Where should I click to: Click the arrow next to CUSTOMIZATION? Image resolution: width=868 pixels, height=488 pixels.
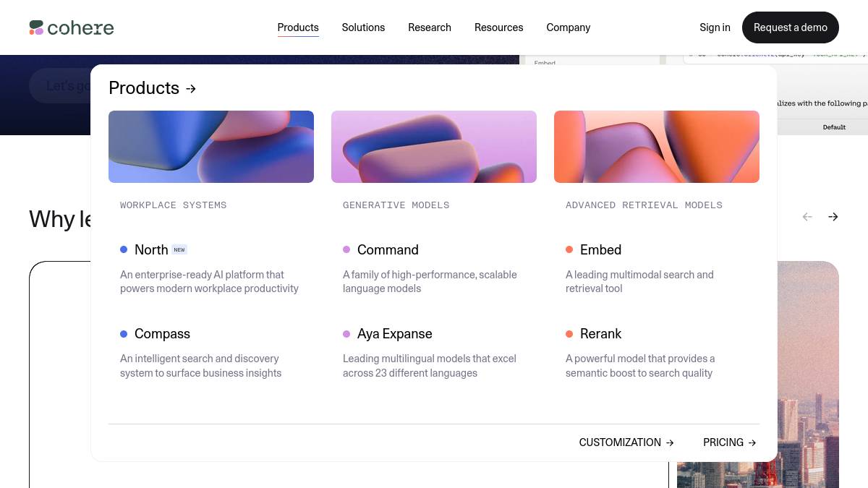pyautogui.click(x=670, y=442)
